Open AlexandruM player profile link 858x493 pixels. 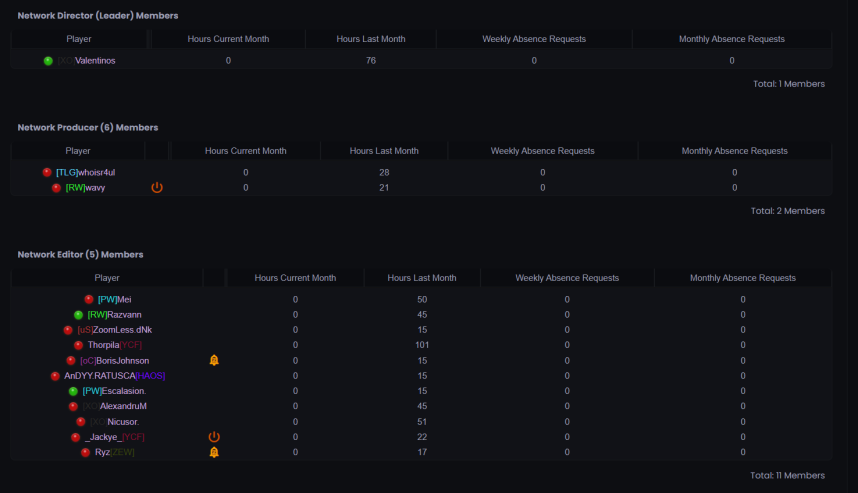pyautogui.click(x=114, y=406)
